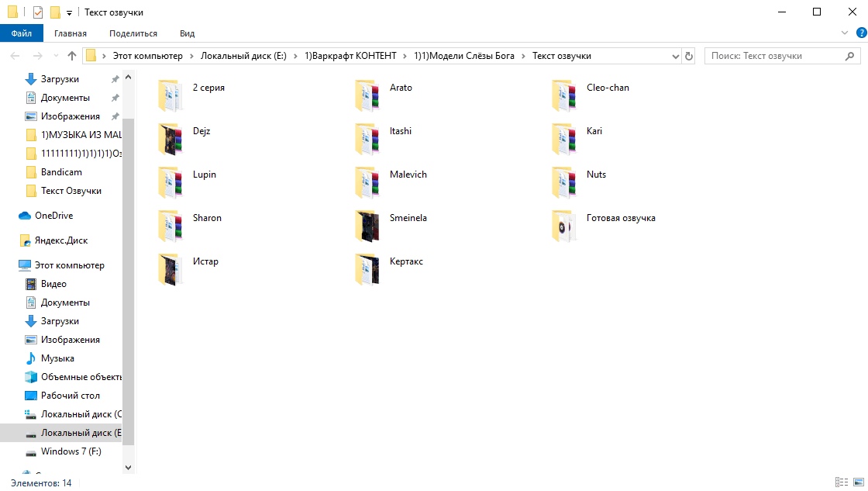
Task: Select the Готовая озвучка folder name
Action: coord(621,218)
